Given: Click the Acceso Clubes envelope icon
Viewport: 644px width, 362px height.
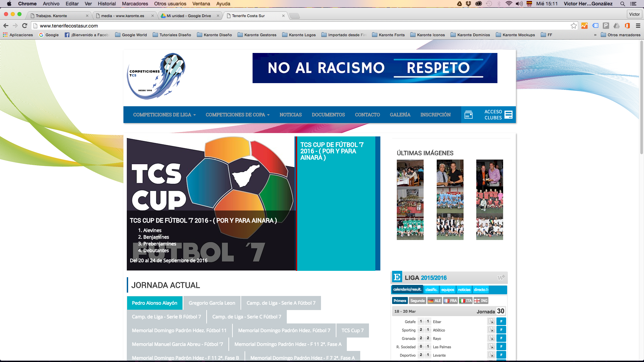Looking at the screenshot, I should point(469,114).
